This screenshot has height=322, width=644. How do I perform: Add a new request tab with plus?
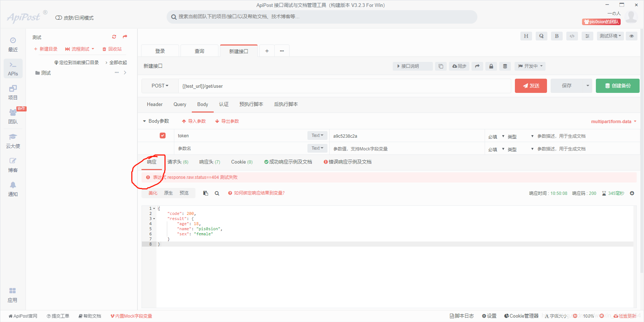(x=267, y=51)
